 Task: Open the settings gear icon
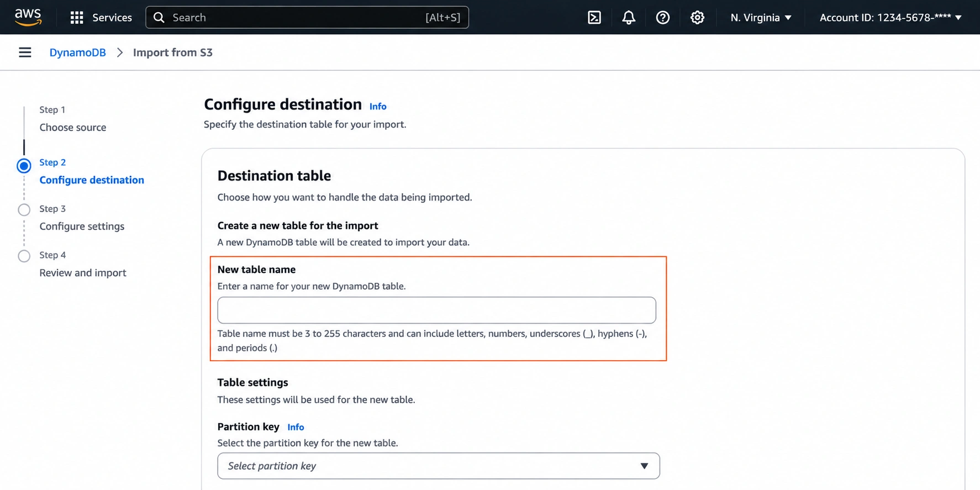click(x=697, y=18)
